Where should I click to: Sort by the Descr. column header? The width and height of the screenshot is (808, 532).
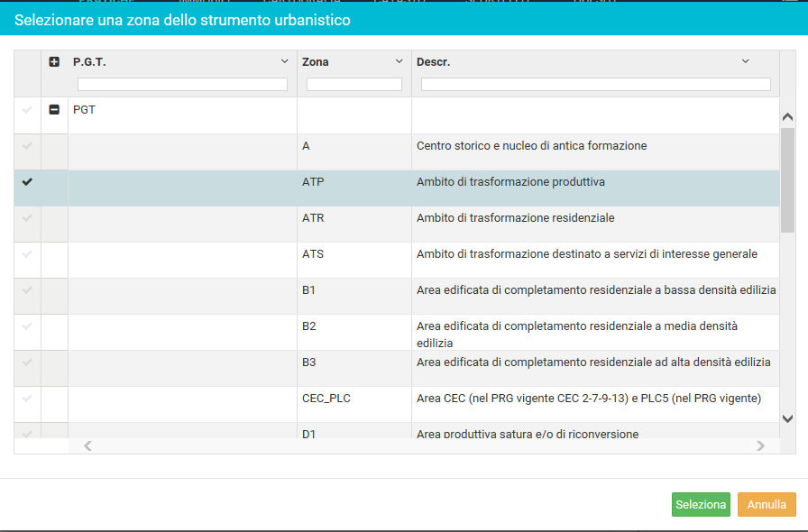point(434,62)
